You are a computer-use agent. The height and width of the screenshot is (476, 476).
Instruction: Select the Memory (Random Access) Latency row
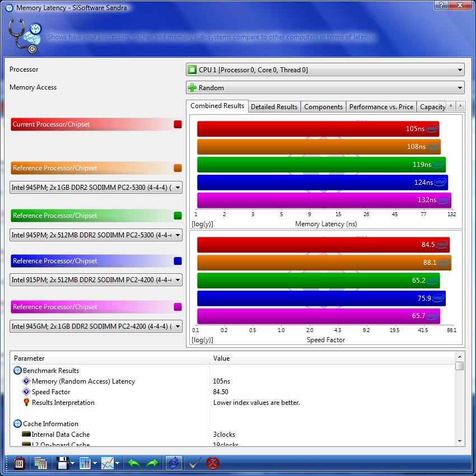click(x=233, y=381)
